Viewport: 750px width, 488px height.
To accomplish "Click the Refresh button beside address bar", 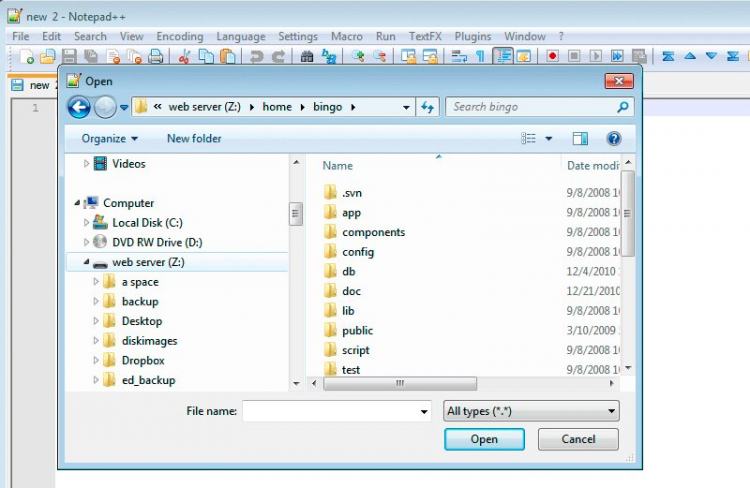I will pos(427,107).
